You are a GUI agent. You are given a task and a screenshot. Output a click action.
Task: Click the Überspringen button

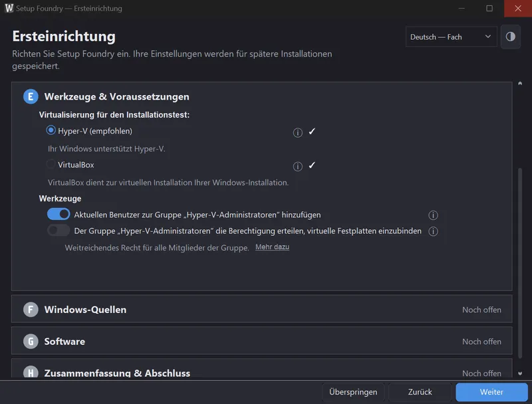353,392
